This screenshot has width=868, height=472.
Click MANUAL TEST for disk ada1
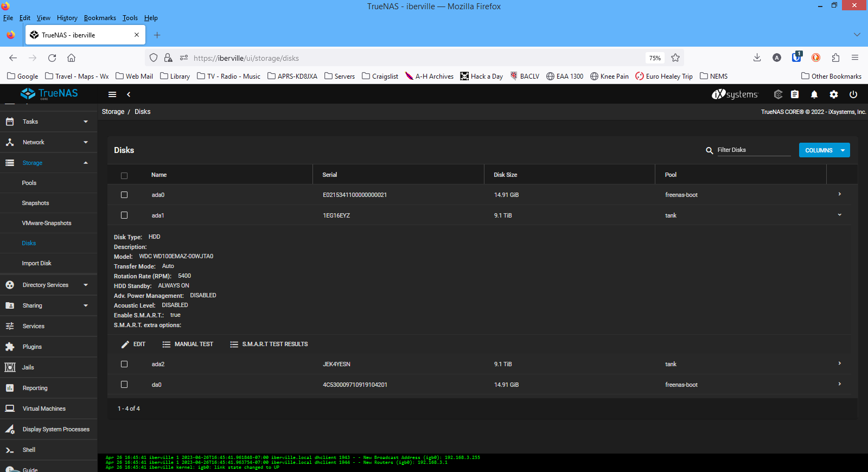coord(188,345)
